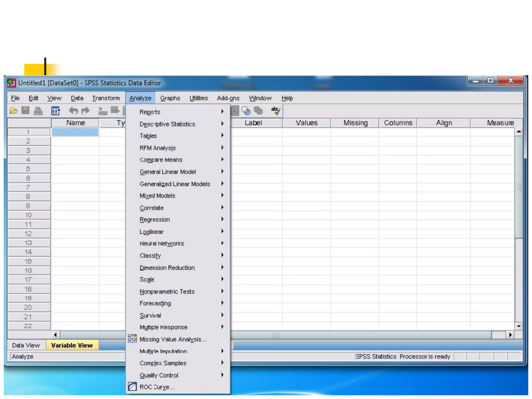Click the Save file floppy icon
Screen dimensions: 532x399
(25, 111)
